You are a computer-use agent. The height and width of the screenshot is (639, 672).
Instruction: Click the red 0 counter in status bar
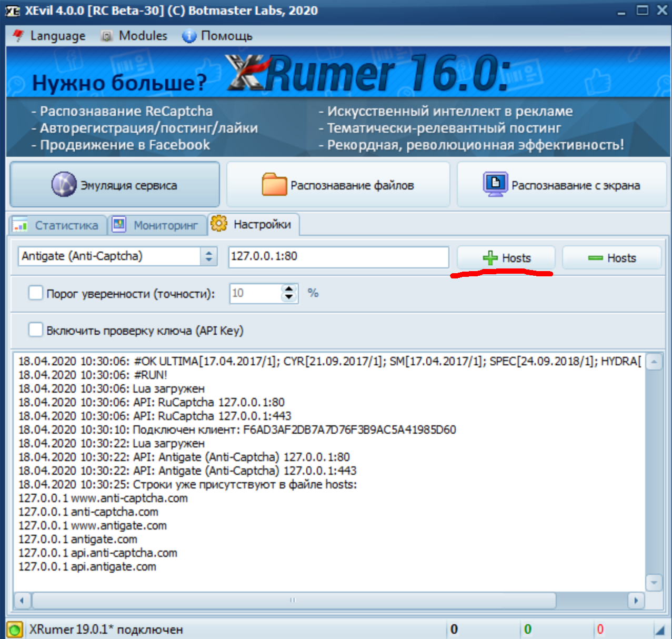pos(600,629)
